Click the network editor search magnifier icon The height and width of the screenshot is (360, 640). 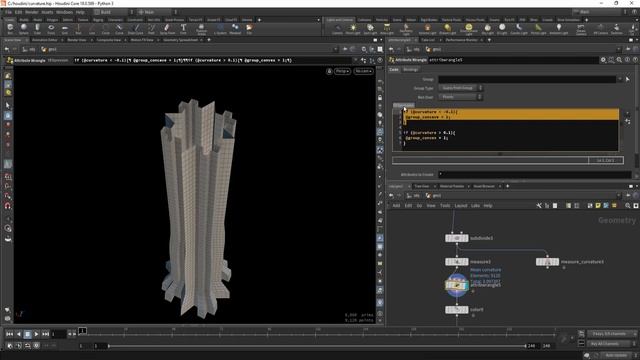click(x=628, y=206)
